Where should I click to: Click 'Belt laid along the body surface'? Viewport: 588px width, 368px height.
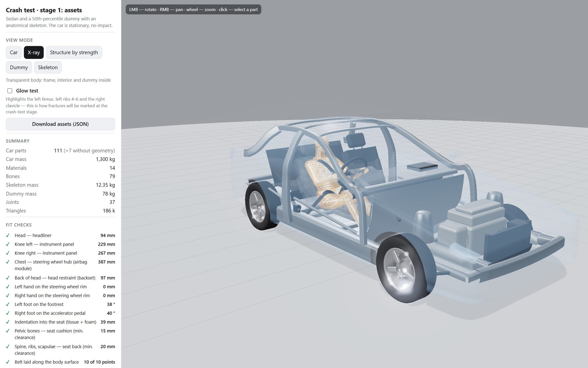coord(60,362)
